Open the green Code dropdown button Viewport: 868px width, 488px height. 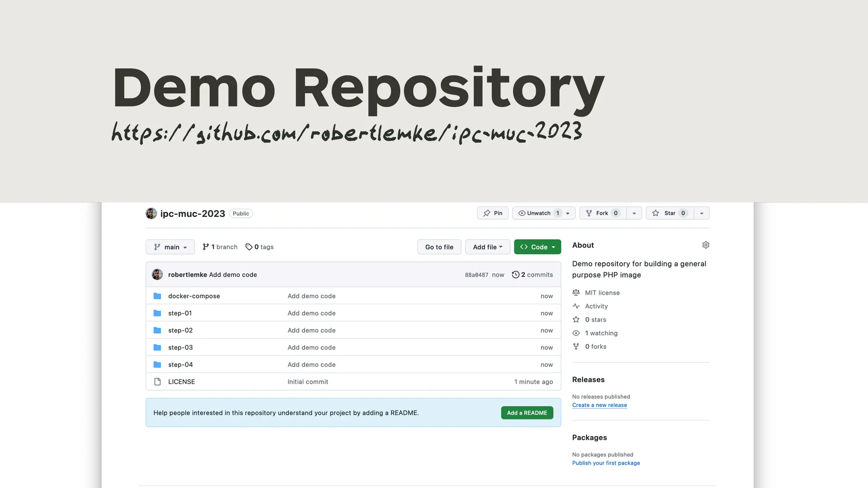coord(537,247)
